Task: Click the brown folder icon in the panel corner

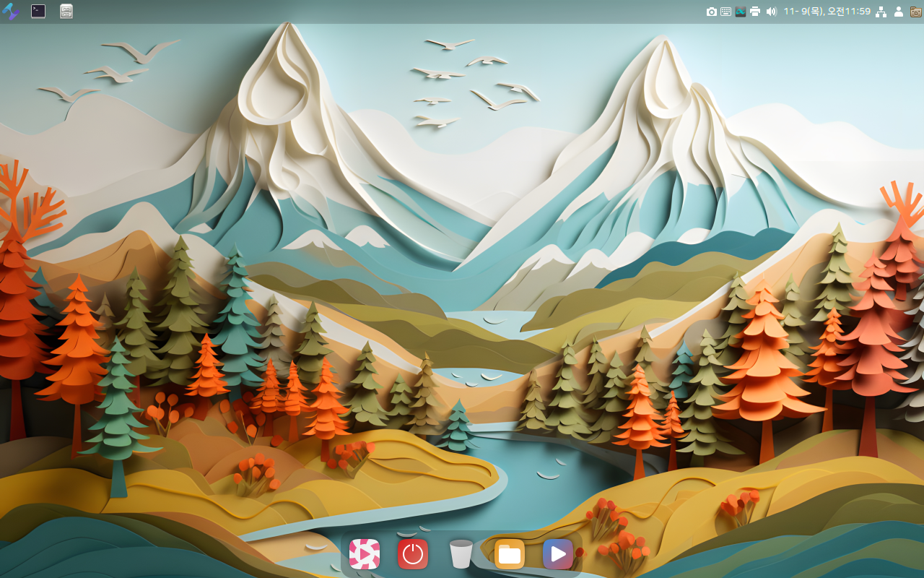Action: [915, 12]
